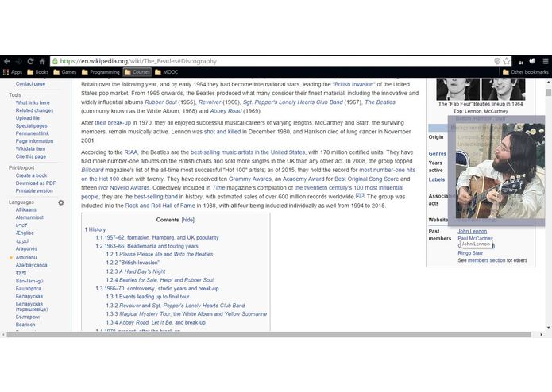Open the MOOC bookmark folder
Screen dimensions: 552x392
[x=167, y=72]
